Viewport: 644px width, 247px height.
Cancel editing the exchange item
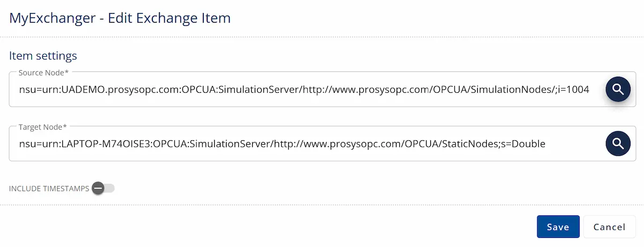pos(609,227)
